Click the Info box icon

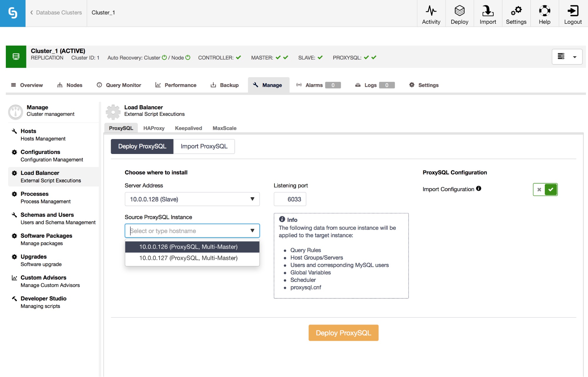coord(282,219)
